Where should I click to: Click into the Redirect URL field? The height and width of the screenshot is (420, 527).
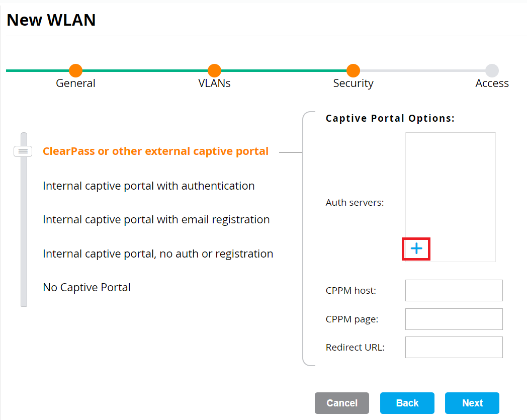coord(454,347)
